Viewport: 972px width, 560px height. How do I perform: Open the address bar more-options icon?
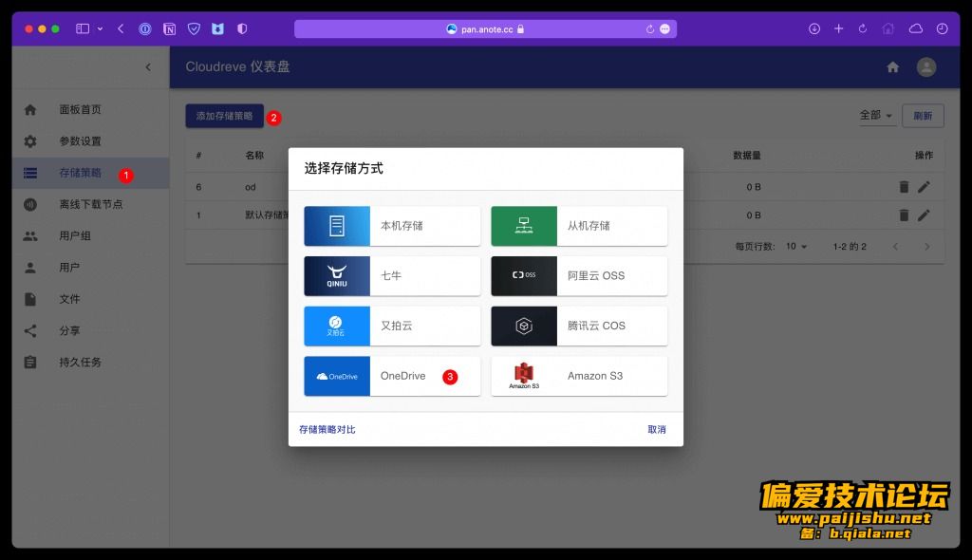[665, 29]
